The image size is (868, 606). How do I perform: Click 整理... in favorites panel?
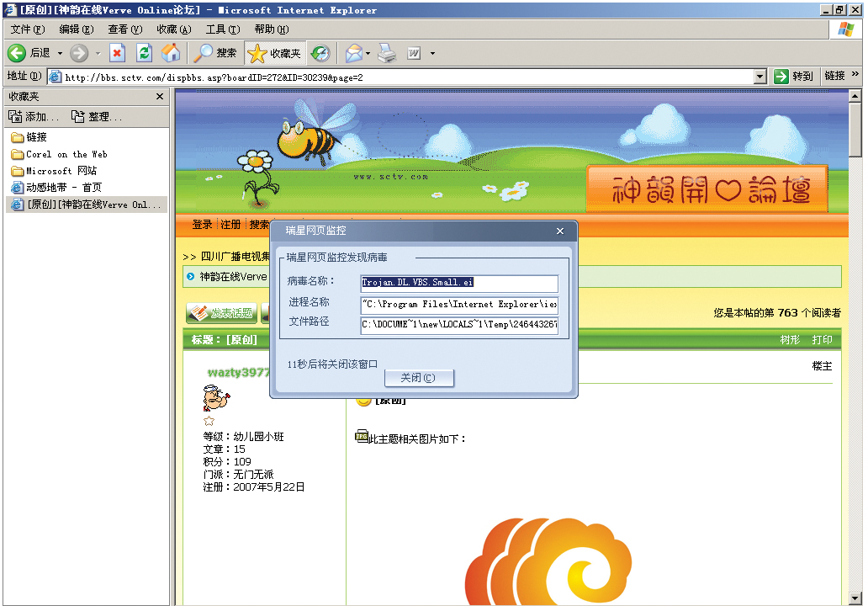pos(97,117)
